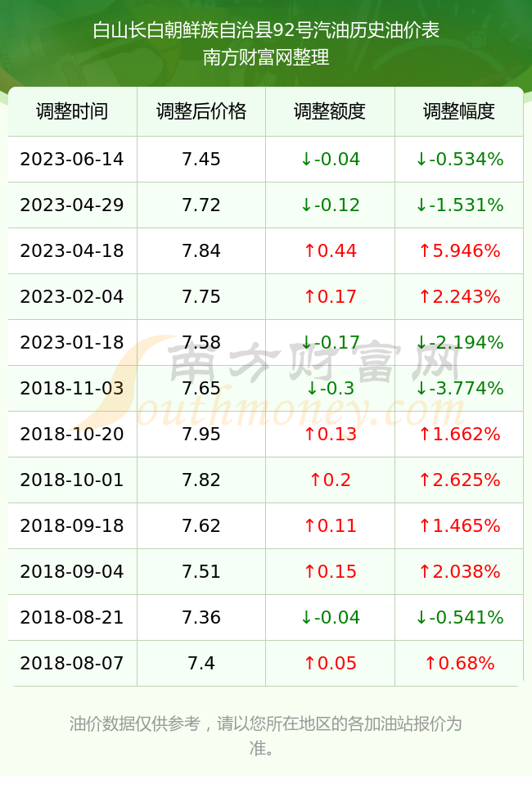This screenshot has height=802, width=532.
Task: Click the ↑5.946% percentage cell
Action: (459, 250)
